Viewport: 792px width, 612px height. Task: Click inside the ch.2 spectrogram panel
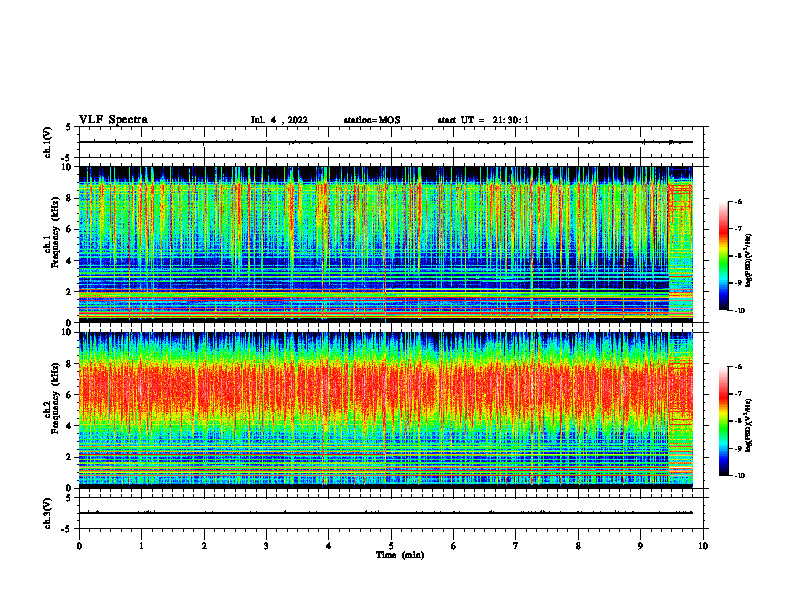(386, 410)
